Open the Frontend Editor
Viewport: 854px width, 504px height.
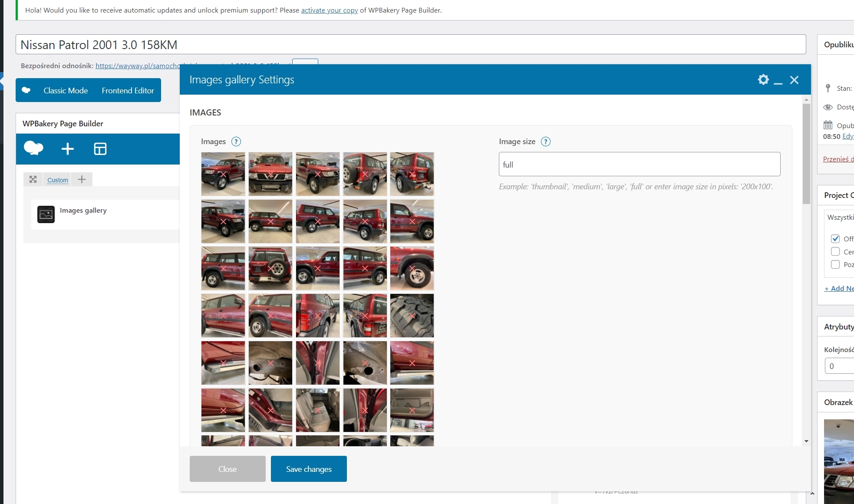[x=128, y=90]
